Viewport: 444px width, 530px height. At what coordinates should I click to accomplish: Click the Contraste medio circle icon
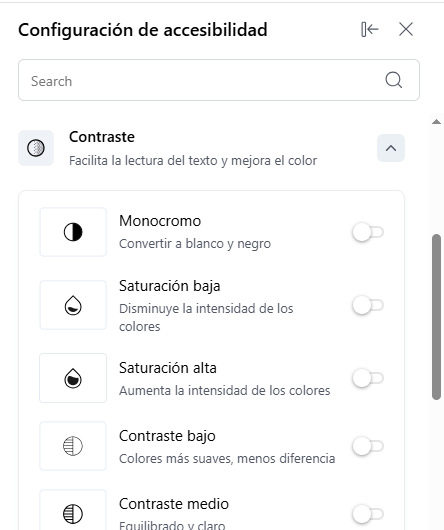coord(73,513)
